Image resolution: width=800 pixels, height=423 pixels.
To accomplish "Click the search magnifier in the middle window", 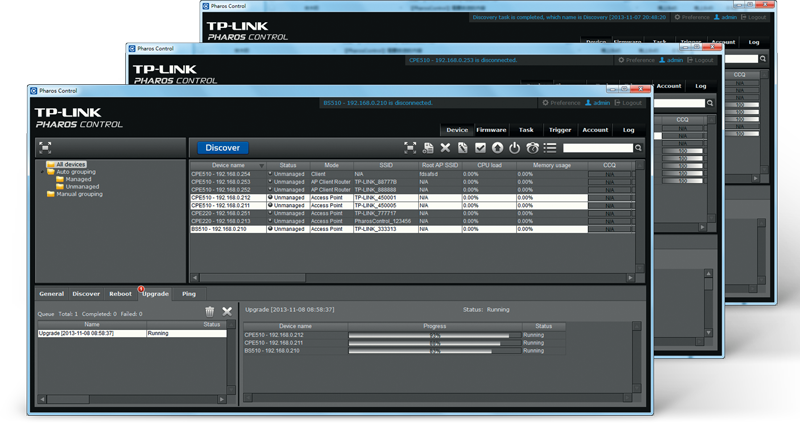I will point(710,103).
